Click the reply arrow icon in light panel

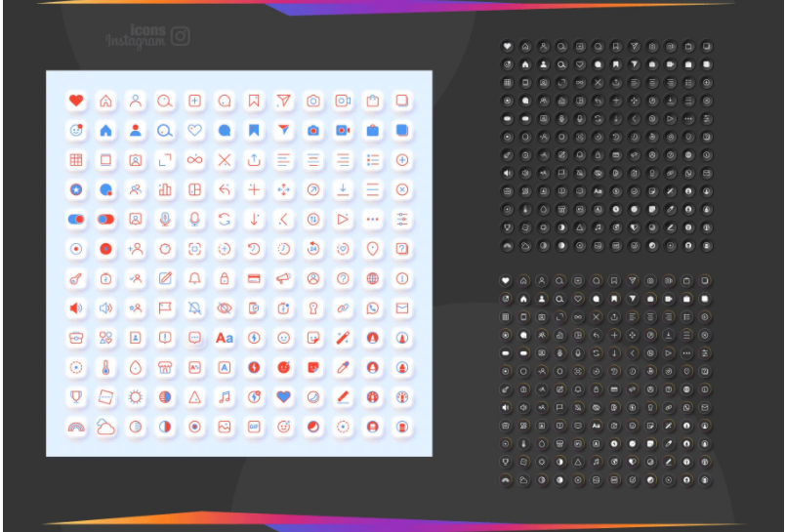[225, 189]
